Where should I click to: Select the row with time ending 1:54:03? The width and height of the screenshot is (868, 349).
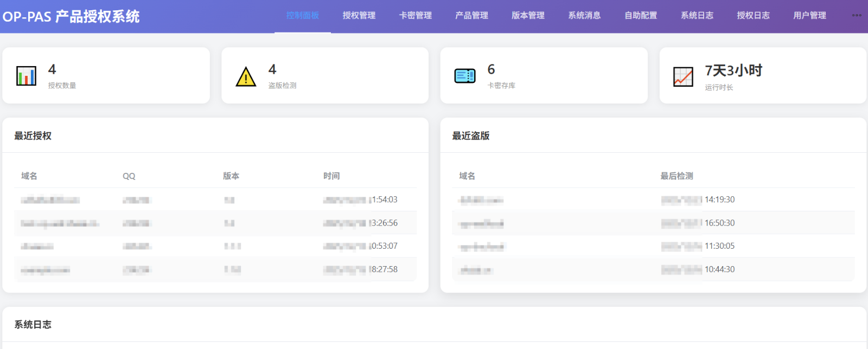pyautogui.click(x=215, y=199)
